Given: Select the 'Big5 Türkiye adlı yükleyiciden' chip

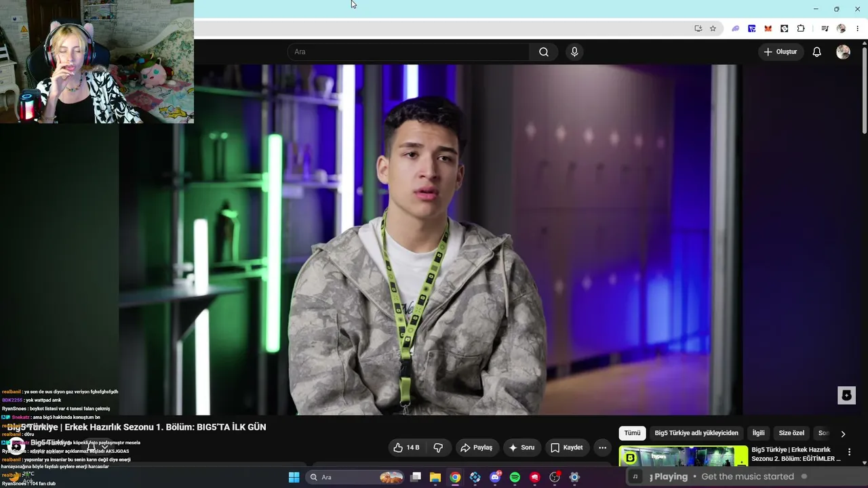Looking at the screenshot, I should (696, 433).
